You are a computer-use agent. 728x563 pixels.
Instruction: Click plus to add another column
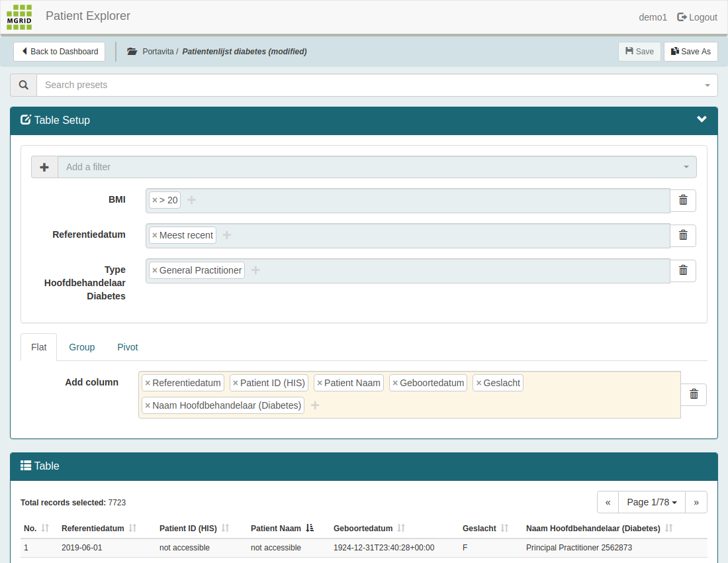point(315,405)
